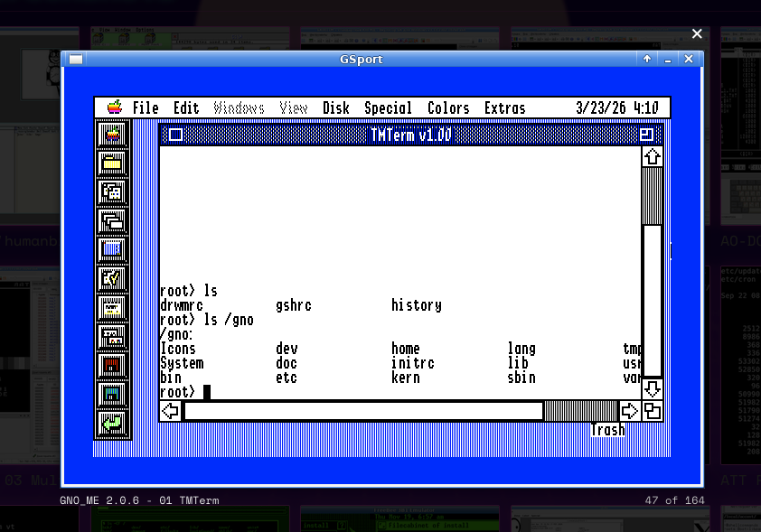
Task: Click the horizontal scrollbar thumb in TMTerm
Action: (x=364, y=411)
